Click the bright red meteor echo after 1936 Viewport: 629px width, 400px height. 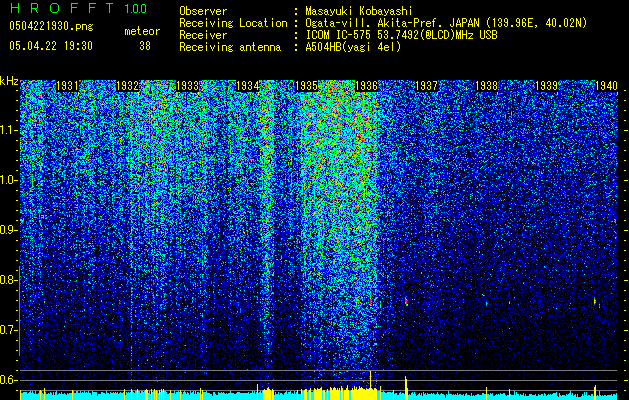click(406, 301)
